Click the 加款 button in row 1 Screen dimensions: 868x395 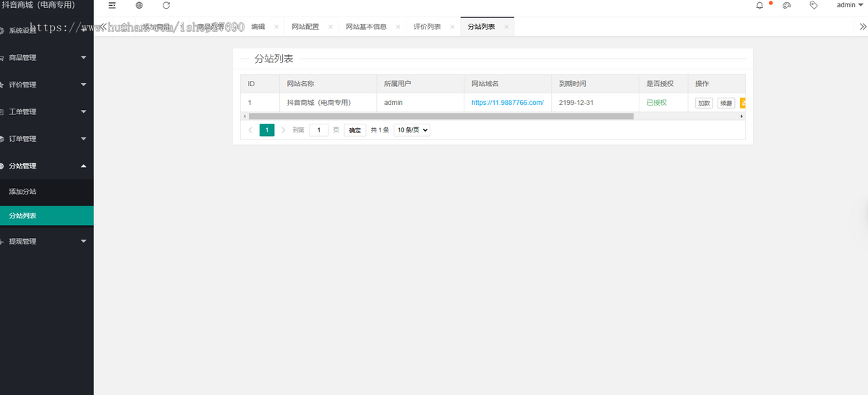[x=704, y=103]
